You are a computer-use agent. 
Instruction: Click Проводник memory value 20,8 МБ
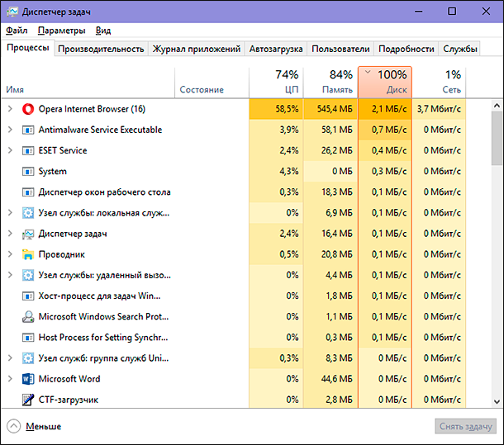tap(336, 254)
